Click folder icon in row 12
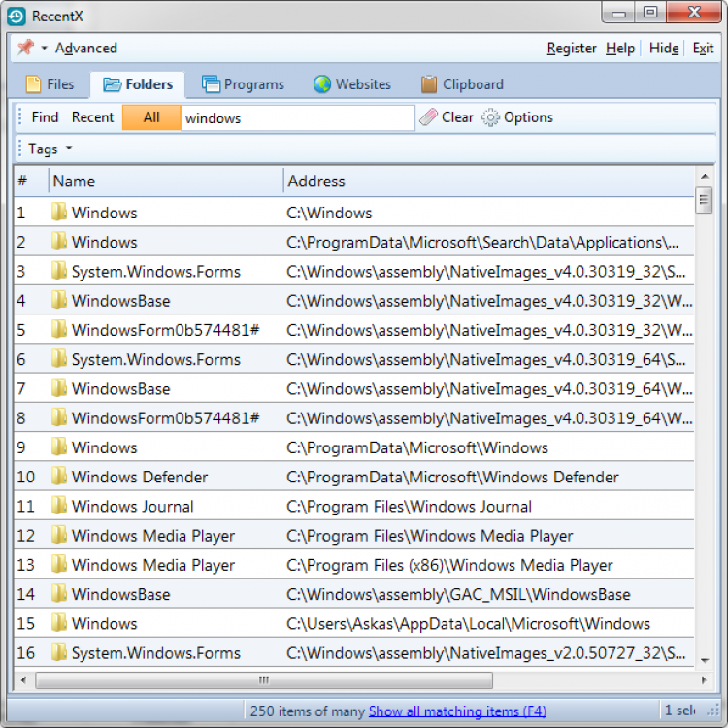 59,535
